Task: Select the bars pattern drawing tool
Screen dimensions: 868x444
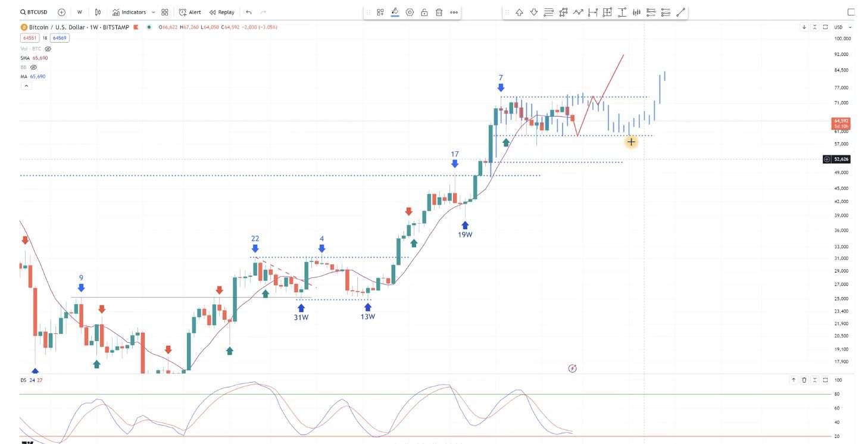Action: point(636,12)
